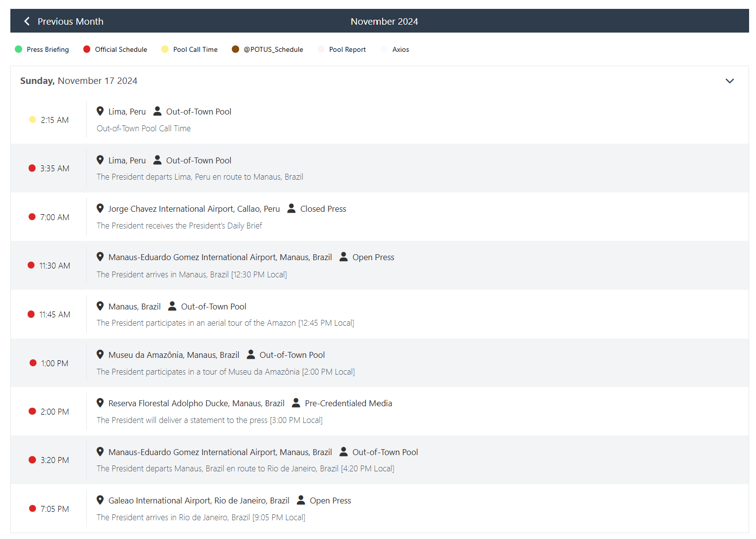Open the President arrives in Rio de Janeiro entry
Viewport: 756px width, 539px height.
(201, 517)
